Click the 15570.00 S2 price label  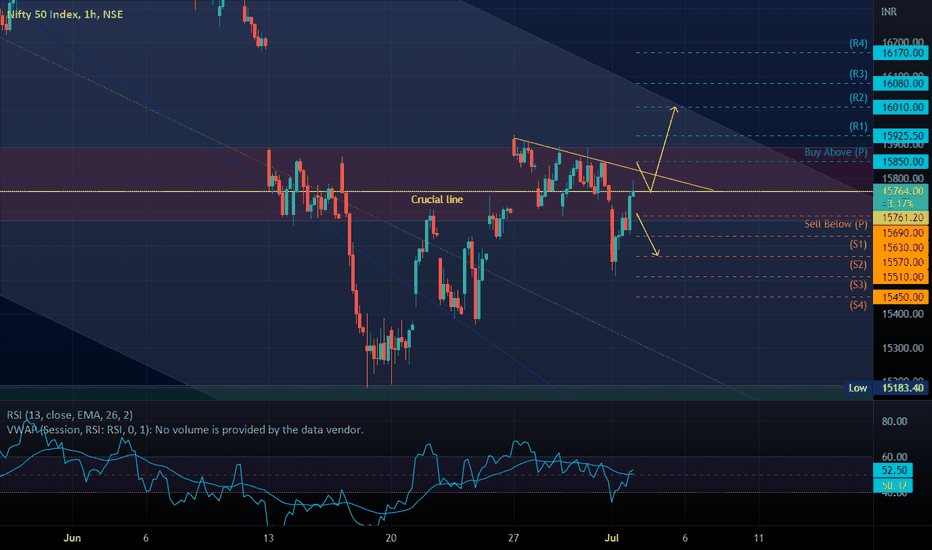click(900, 262)
